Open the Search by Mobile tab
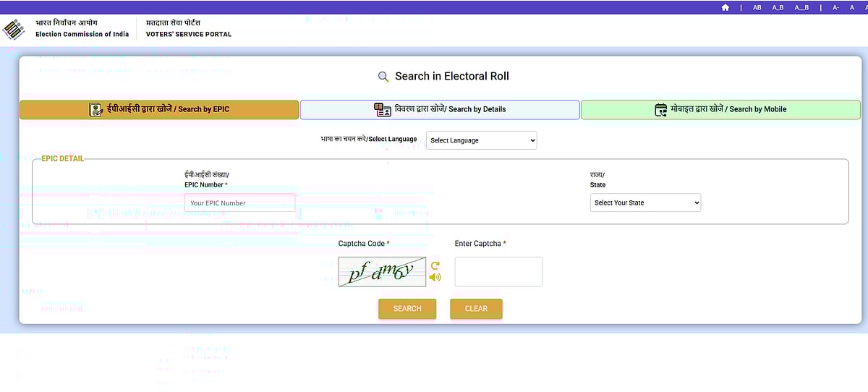The height and width of the screenshot is (392, 868). (x=720, y=109)
